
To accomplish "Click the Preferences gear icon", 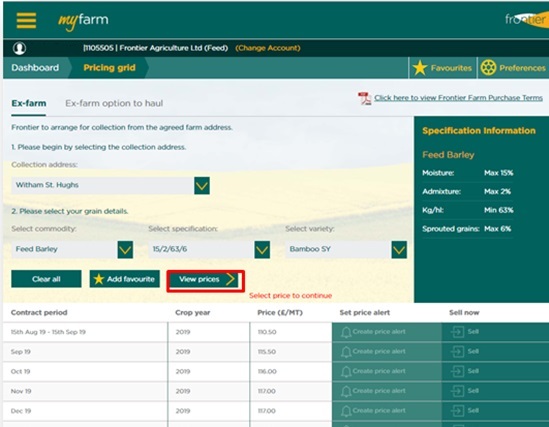I will point(488,68).
